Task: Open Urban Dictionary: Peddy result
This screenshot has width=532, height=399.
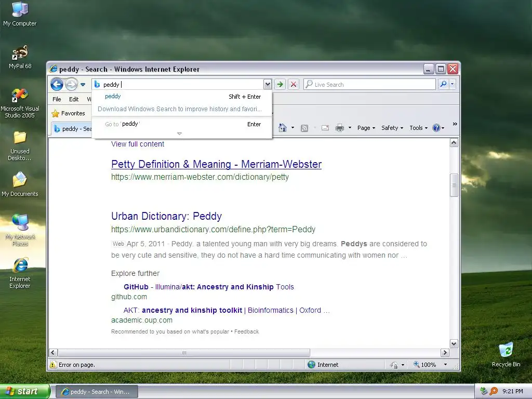Action: point(166,216)
